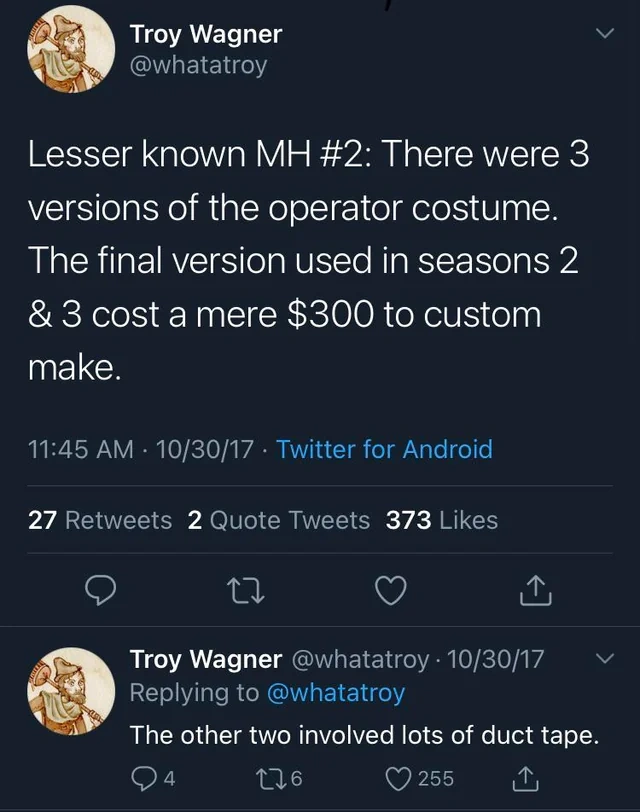Reply to the main tweet
The image size is (640, 812).
click(100, 590)
